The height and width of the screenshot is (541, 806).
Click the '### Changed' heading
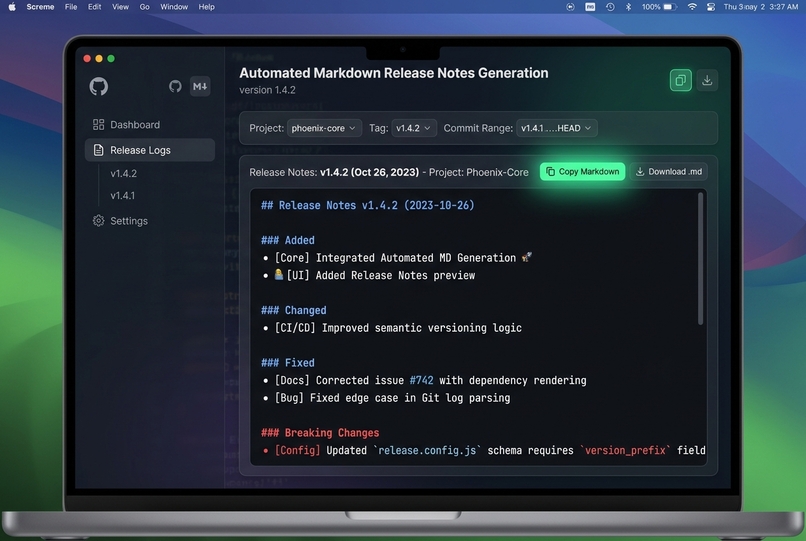tap(294, 311)
